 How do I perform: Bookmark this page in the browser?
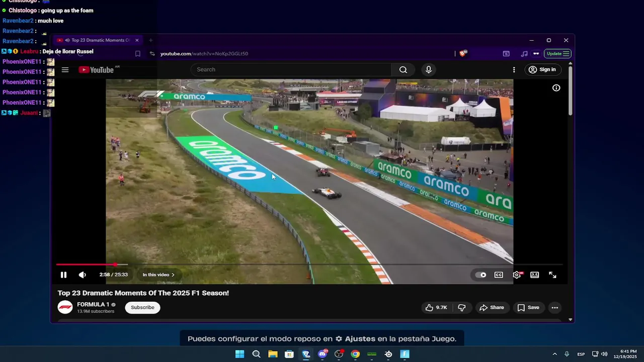pos(137,54)
